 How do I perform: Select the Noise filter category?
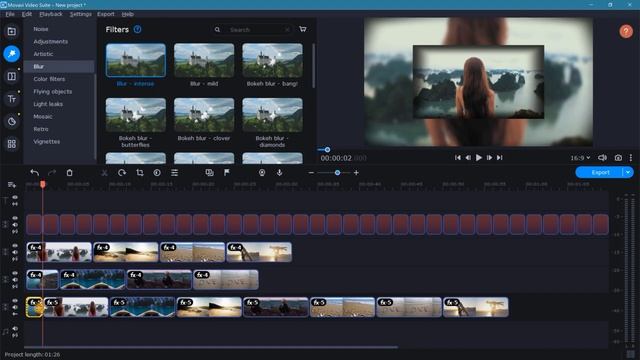41,29
